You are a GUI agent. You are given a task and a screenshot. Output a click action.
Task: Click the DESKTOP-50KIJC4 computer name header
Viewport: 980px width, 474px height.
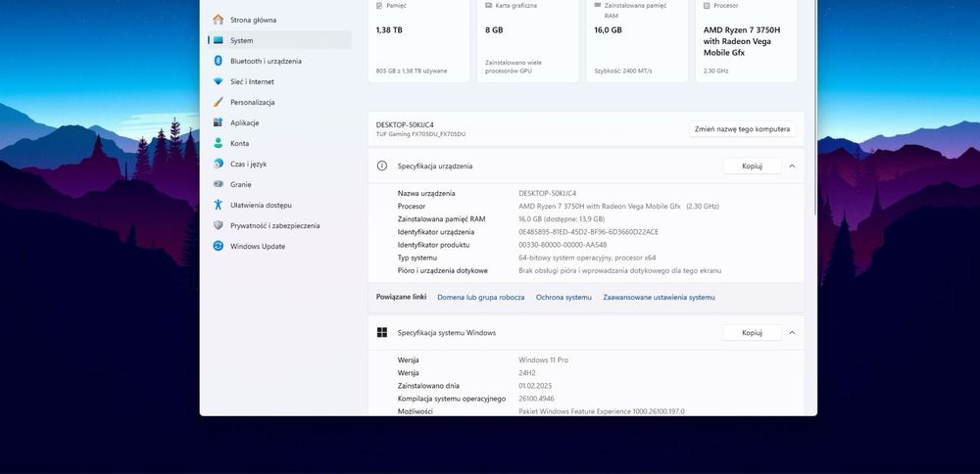(405, 125)
